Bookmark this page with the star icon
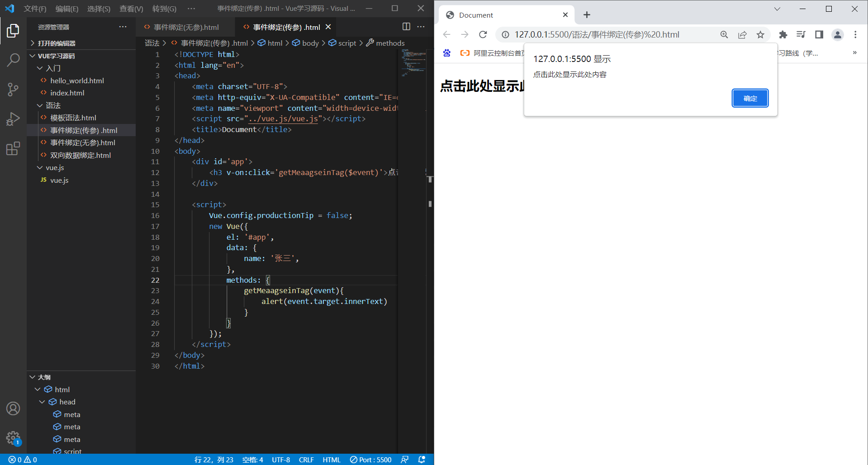 (x=760, y=34)
